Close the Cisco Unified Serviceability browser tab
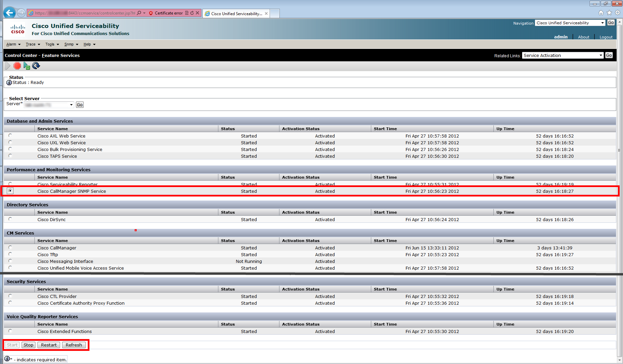 266,13
